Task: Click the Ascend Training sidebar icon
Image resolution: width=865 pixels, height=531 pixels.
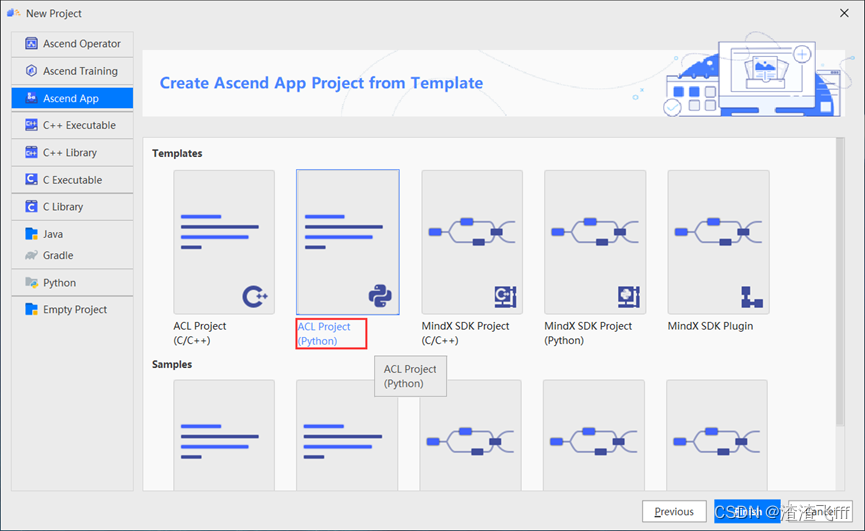Action: (31, 71)
